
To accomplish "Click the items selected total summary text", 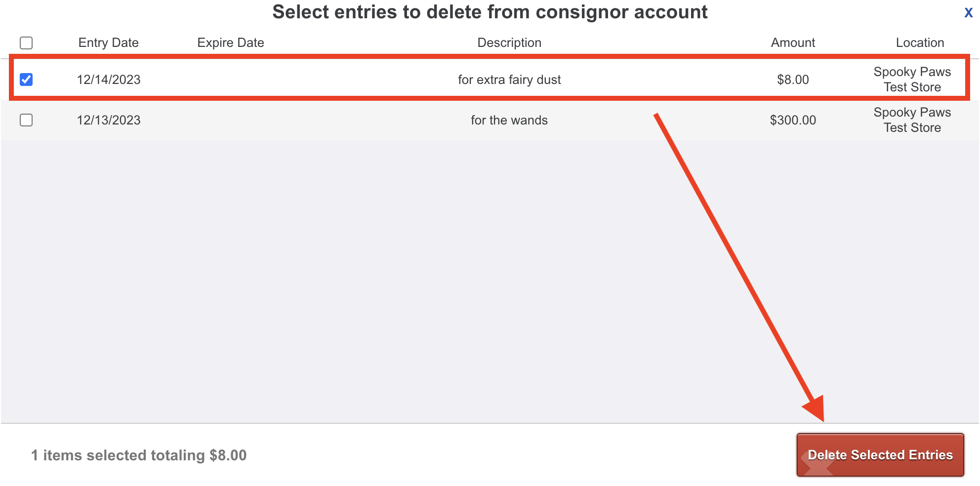I will [139, 455].
